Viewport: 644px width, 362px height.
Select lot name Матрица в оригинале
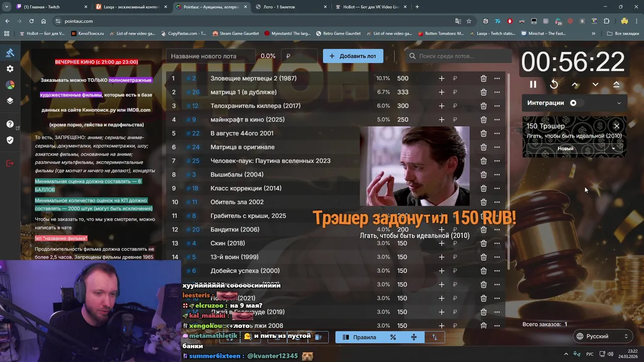[243, 147]
